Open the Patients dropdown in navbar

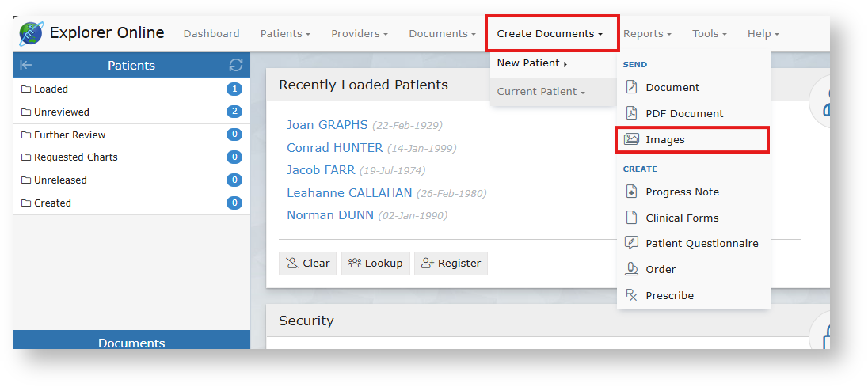tap(285, 34)
